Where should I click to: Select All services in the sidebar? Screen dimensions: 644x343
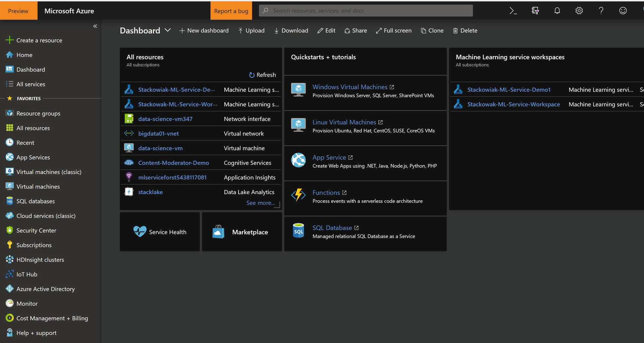point(31,84)
